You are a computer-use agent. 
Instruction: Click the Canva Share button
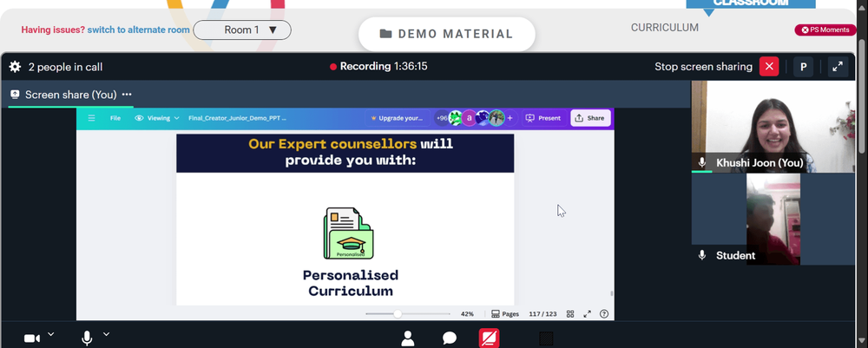coord(590,118)
